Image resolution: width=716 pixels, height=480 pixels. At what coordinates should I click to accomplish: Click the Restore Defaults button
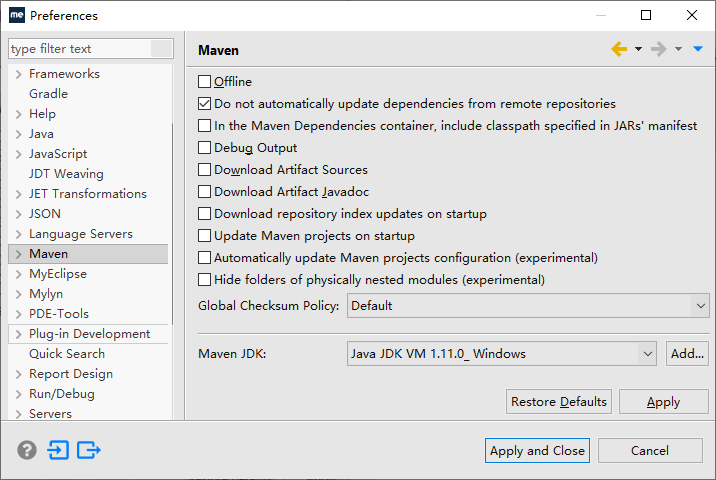[x=558, y=402]
